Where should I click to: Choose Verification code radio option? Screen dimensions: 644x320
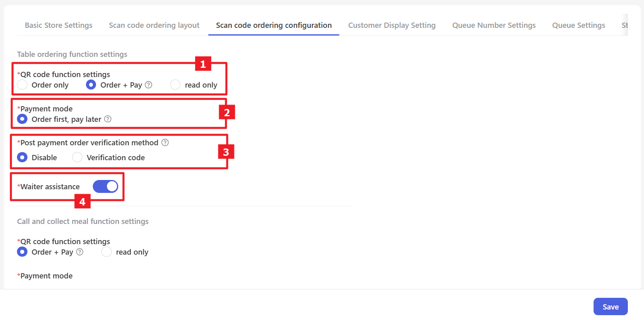pos(77,157)
